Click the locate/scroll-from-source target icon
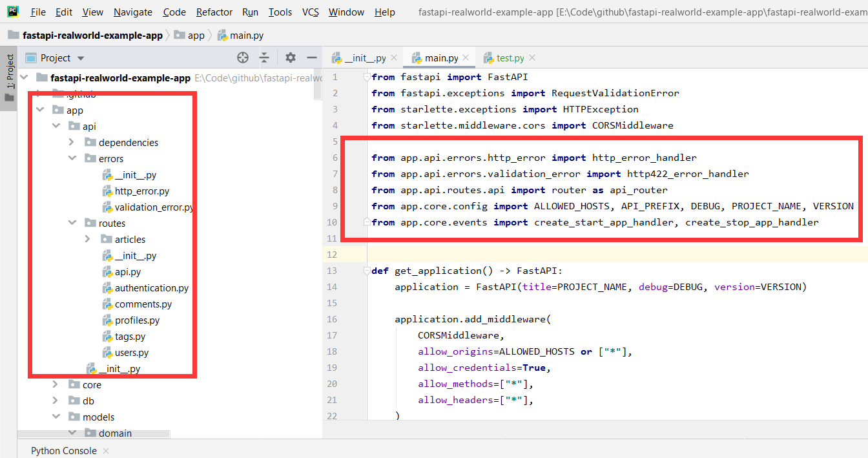This screenshot has height=458, width=868. (243, 57)
